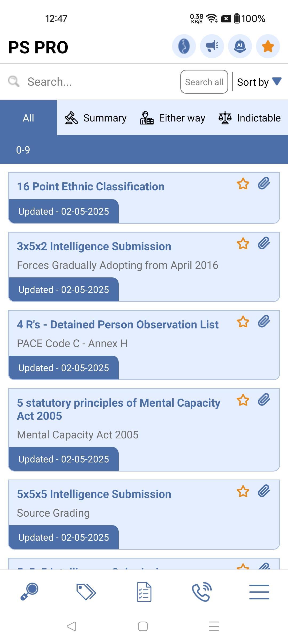
Task: Open the checklist document icon
Action: (x=144, y=592)
